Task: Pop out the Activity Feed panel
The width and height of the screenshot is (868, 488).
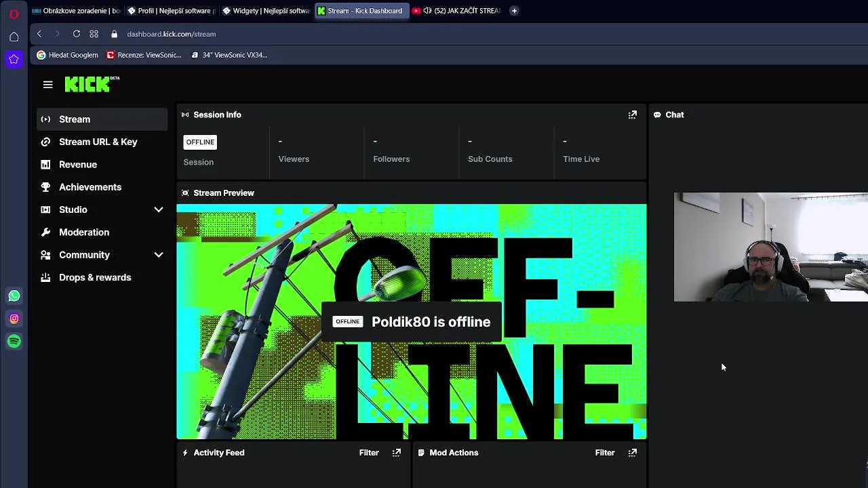Action: click(397, 453)
